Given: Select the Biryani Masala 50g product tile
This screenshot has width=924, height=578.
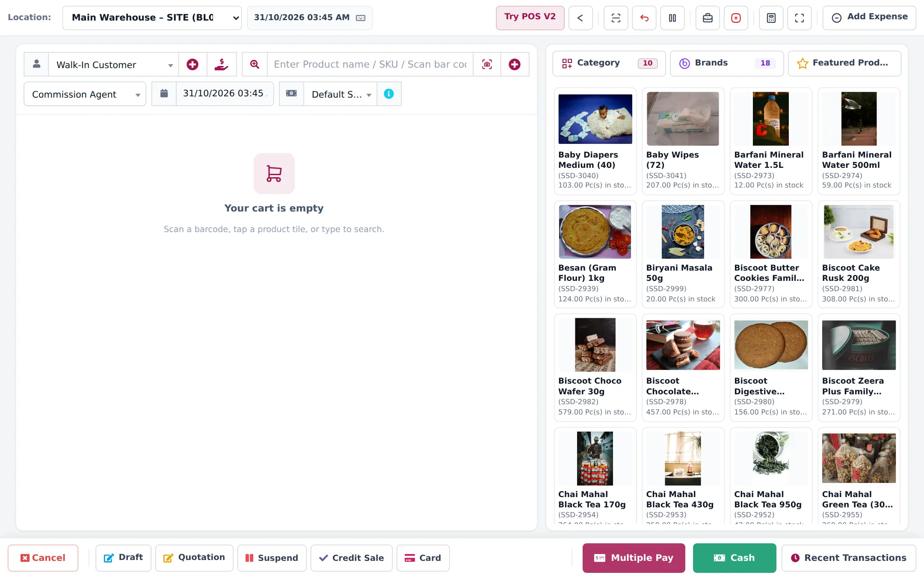Looking at the screenshot, I should 683,254.
